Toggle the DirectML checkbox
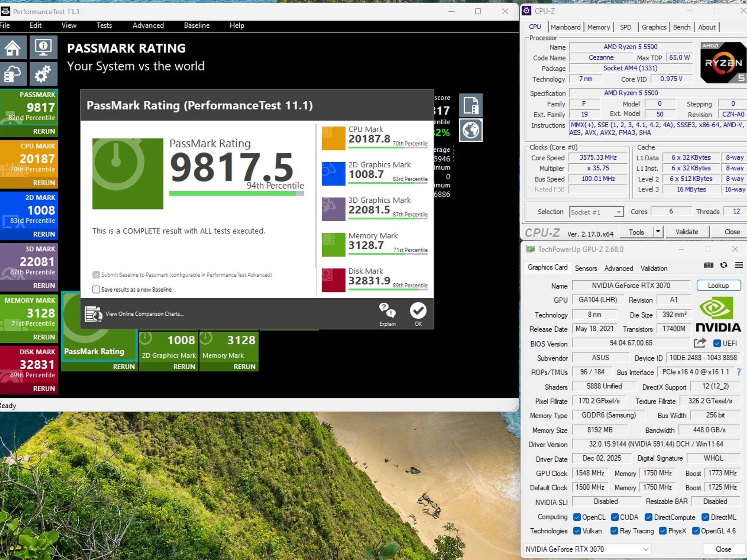The width and height of the screenshot is (747, 560). [x=705, y=517]
